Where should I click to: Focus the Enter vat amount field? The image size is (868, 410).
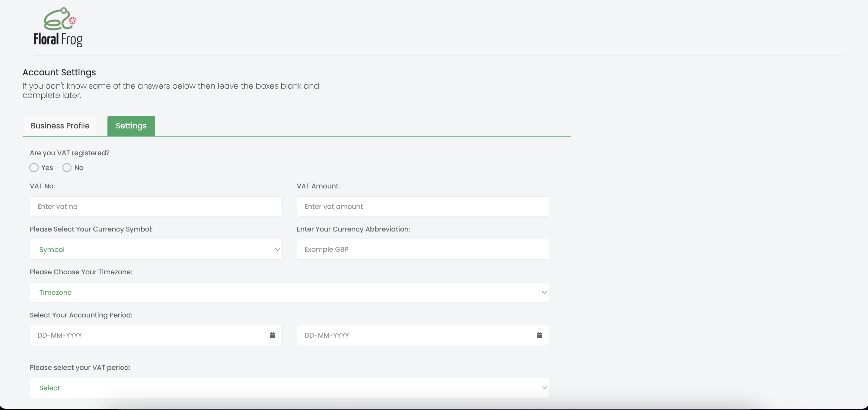tap(423, 206)
